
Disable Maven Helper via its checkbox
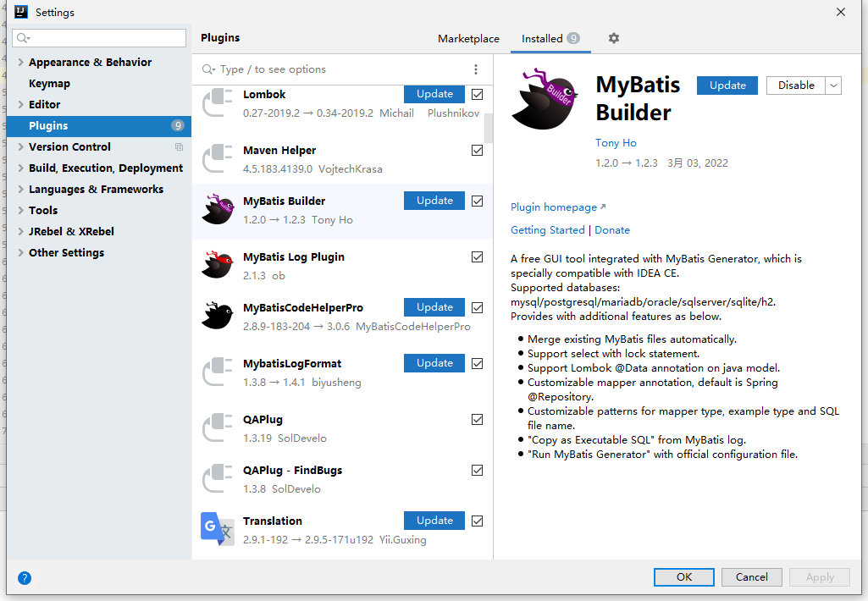[477, 150]
